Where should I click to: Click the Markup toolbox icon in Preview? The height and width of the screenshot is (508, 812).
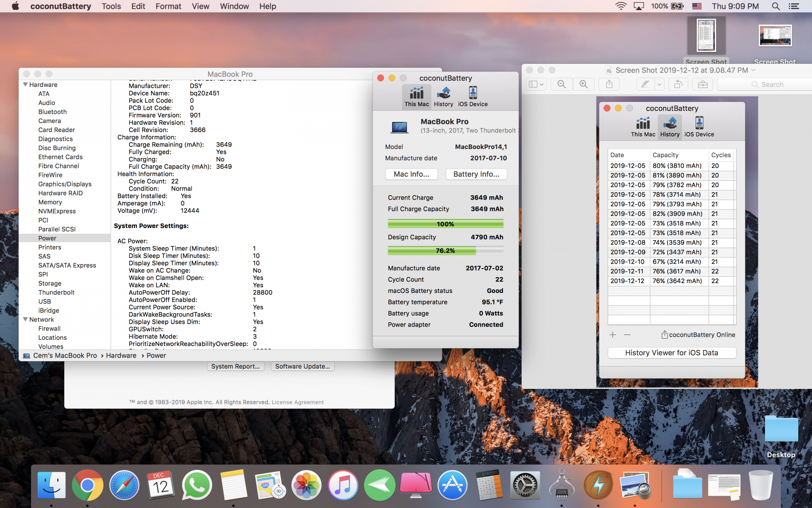(703, 84)
